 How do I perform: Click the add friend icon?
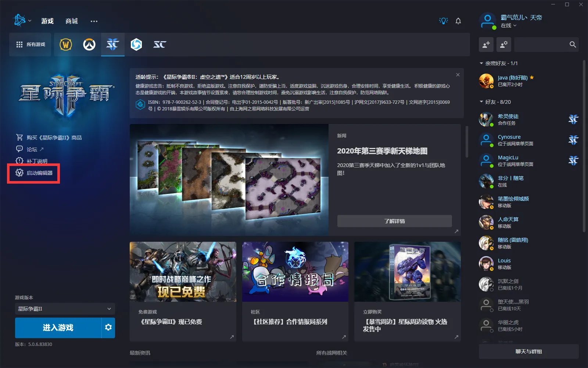point(486,45)
